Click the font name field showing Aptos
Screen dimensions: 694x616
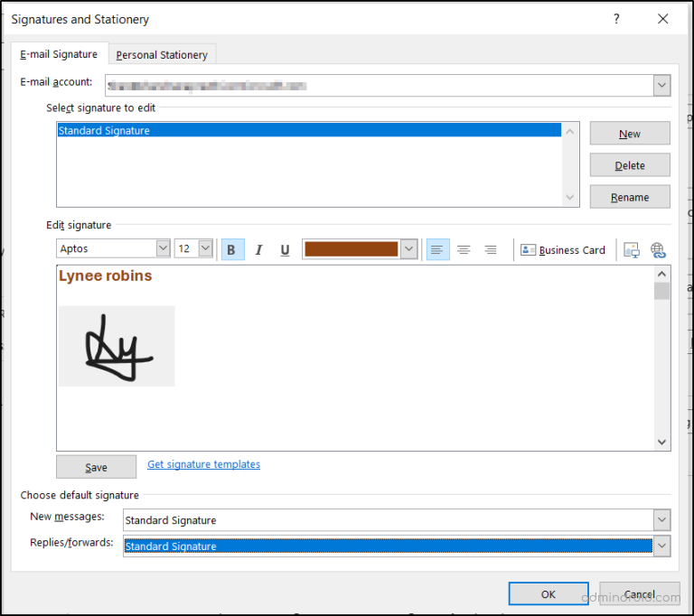point(107,248)
